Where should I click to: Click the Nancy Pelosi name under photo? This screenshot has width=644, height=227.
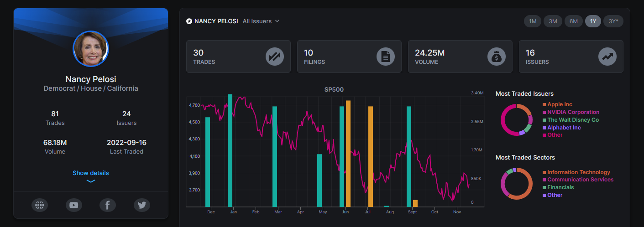91,79
